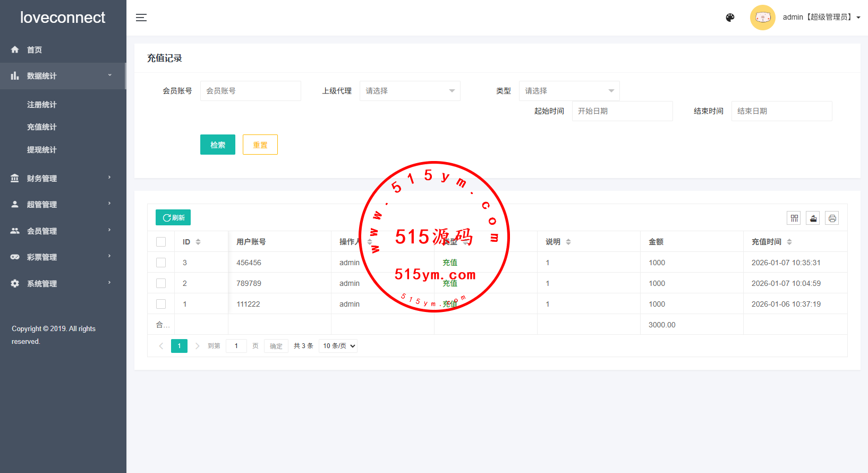Click the 检索 search button
The height and width of the screenshot is (473, 868).
pos(217,145)
